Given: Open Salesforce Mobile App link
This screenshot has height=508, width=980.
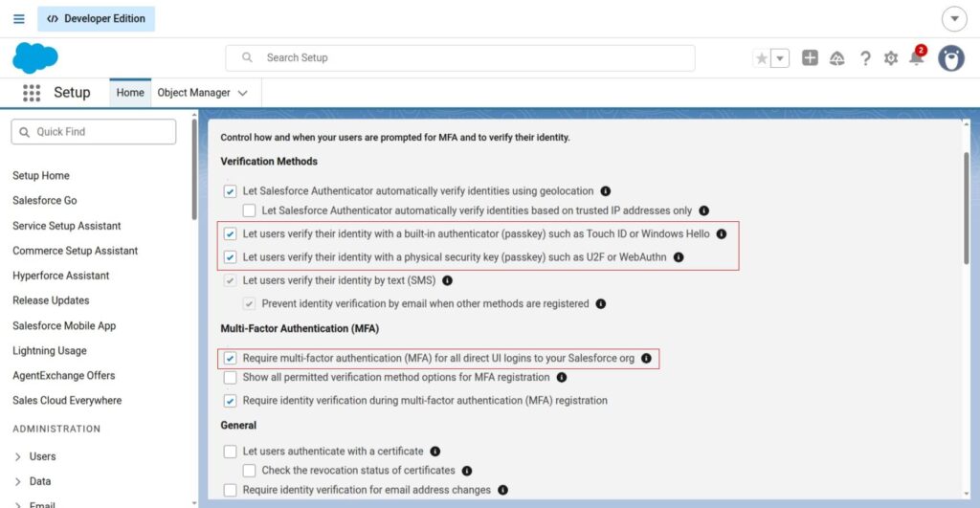Looking at the screenshot, I should [x=64, y=325].
